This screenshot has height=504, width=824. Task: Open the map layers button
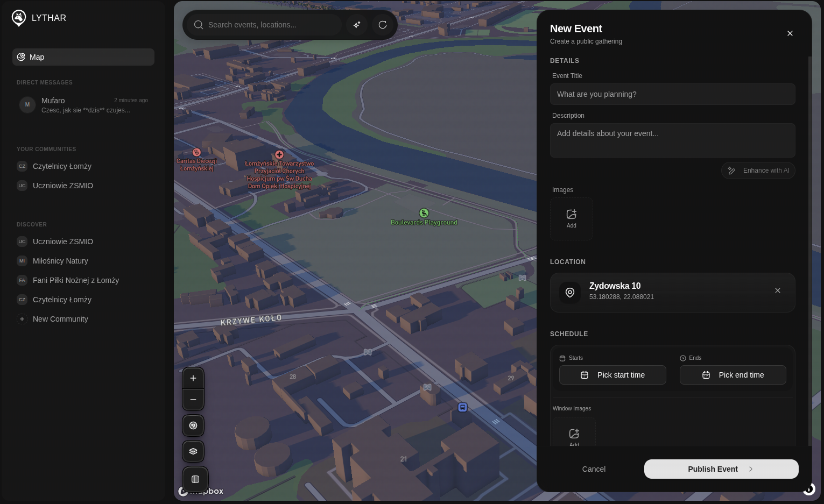(193, 451)
